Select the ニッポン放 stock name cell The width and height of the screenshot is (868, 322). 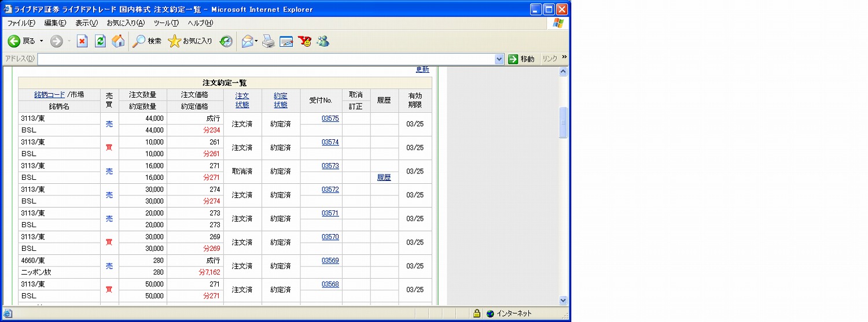[x=60, y=272]
